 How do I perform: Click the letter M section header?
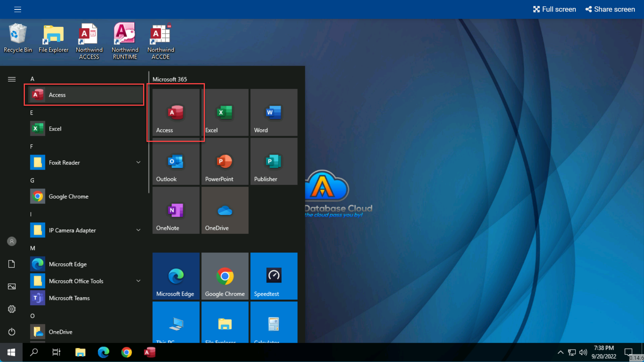point(33,248)
